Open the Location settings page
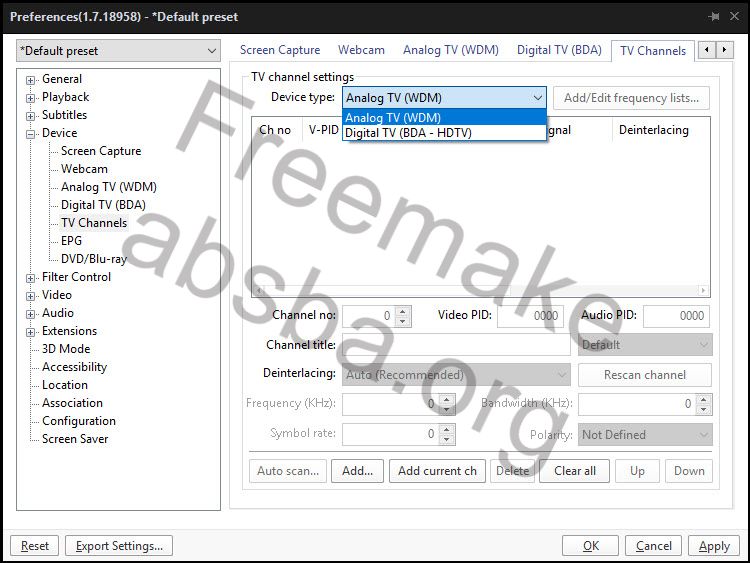The image size is (750, 563). click(x=65, y=385)
